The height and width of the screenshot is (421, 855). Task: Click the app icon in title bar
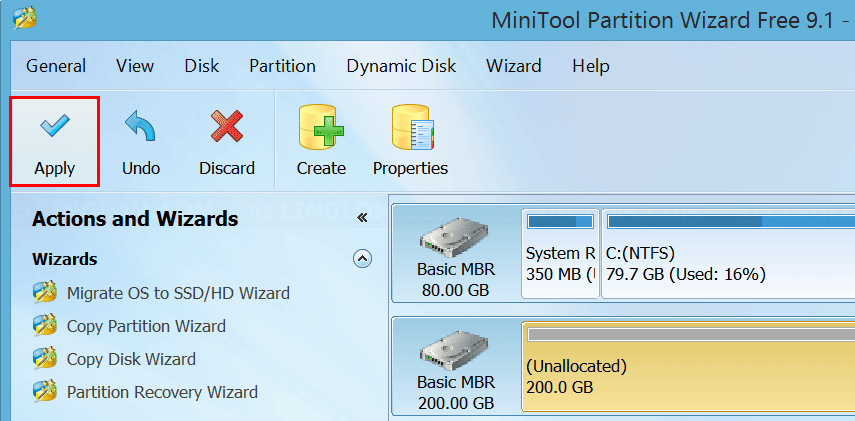pos(25,19)
